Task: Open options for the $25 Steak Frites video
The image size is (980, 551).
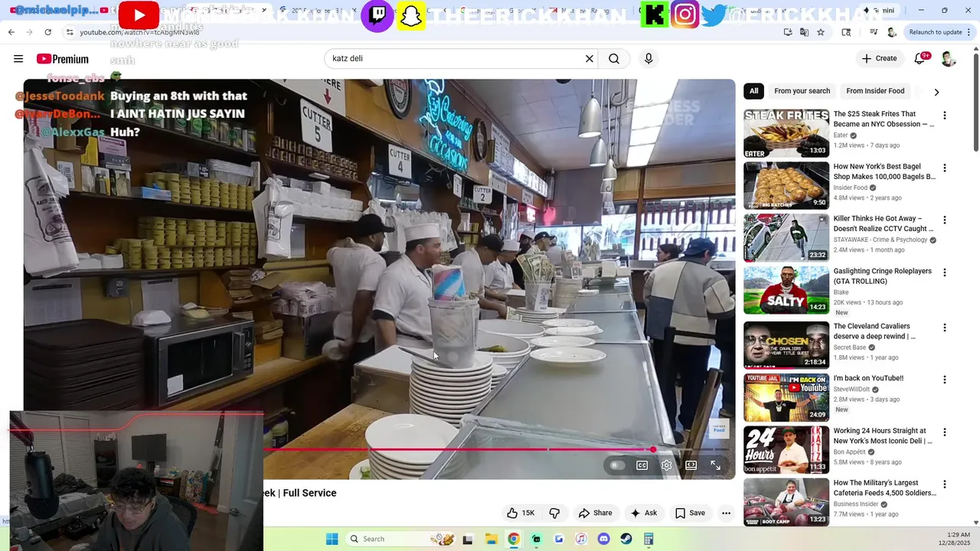Action: point(944,116)
